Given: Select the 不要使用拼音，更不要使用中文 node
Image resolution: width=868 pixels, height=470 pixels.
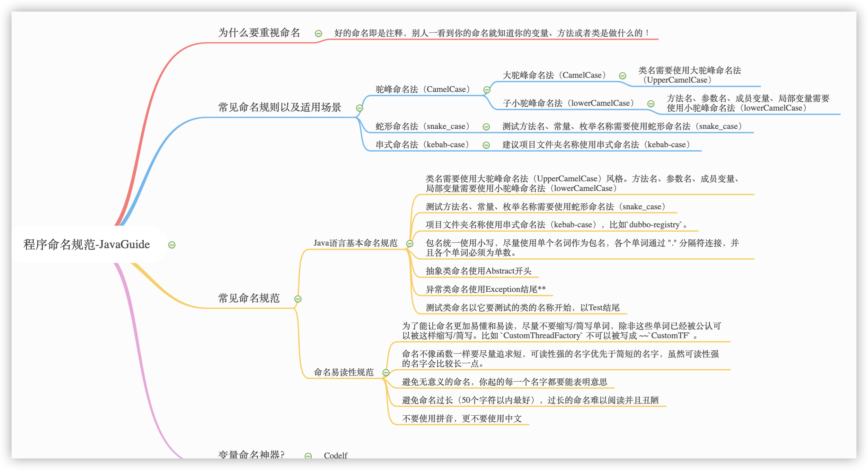Looking at the screenshot, I should [x=462, y=419].
